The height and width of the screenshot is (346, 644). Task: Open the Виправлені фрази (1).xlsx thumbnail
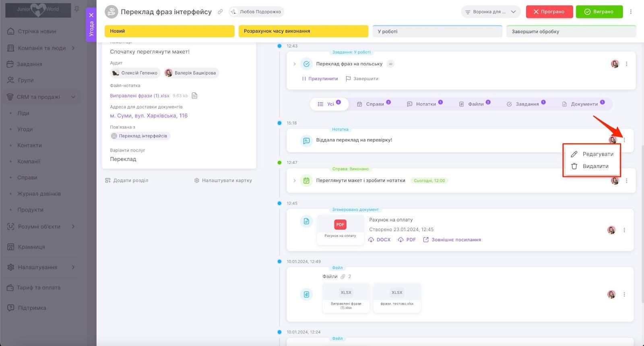coord(346,298)
